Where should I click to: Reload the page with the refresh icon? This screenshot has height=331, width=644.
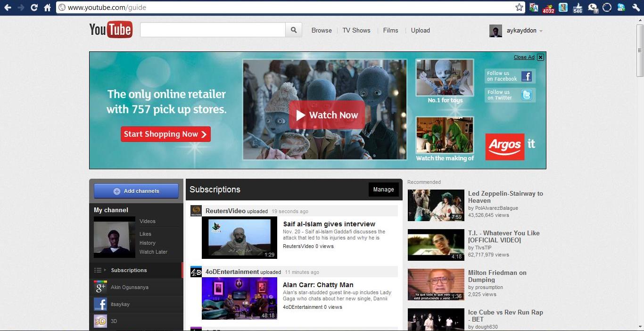pos(34,8)
